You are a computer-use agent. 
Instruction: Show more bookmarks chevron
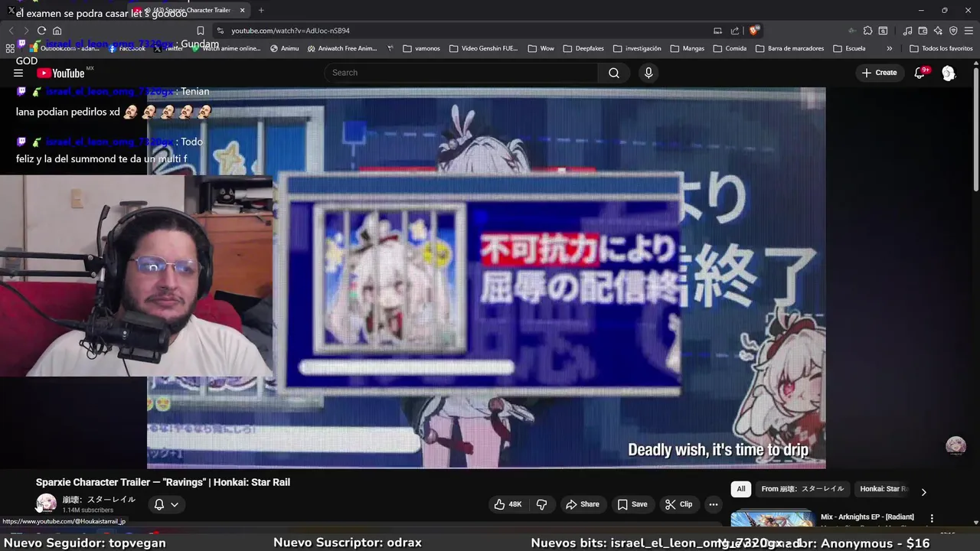[889, 48]
